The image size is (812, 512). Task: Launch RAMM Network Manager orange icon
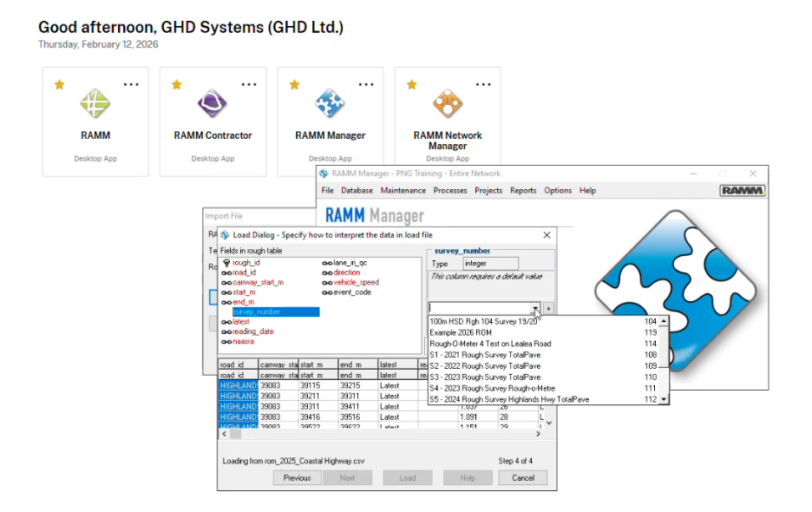[x=448, y=103]
